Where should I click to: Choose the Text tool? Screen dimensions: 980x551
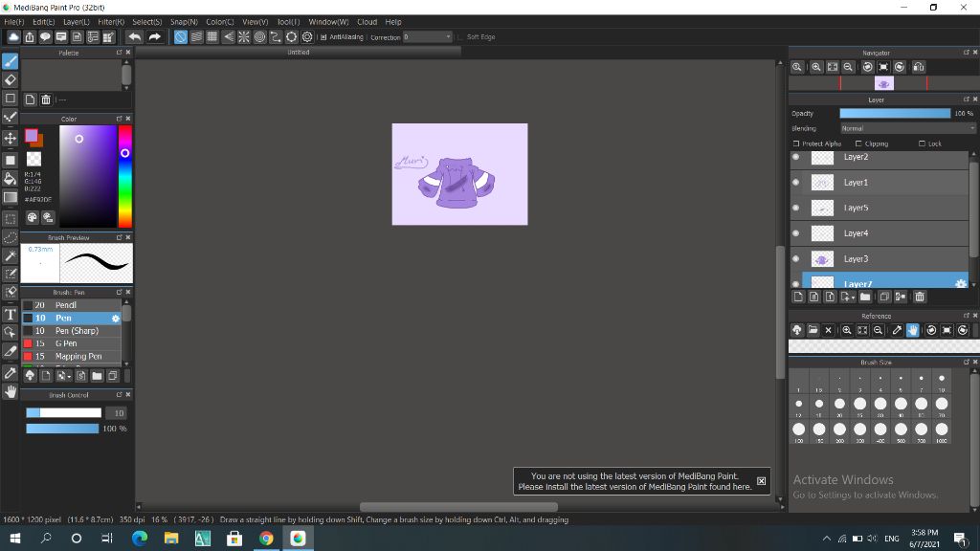tap(10, 314)
